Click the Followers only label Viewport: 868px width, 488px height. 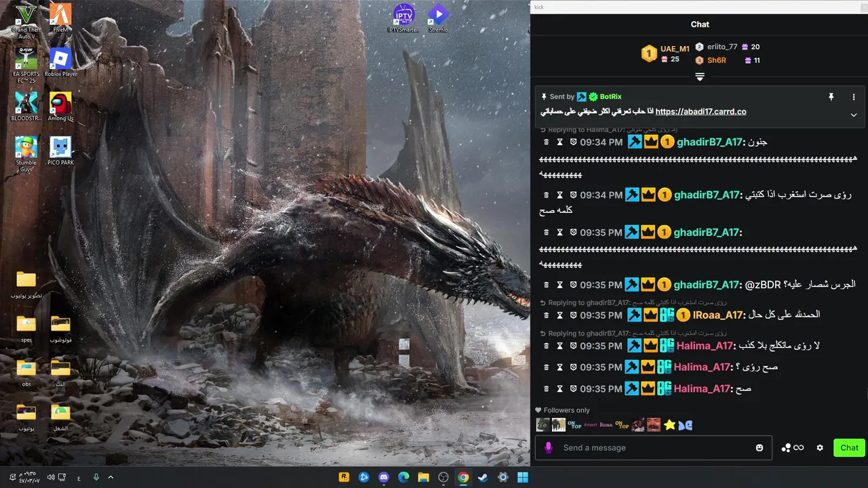(567, 410)
